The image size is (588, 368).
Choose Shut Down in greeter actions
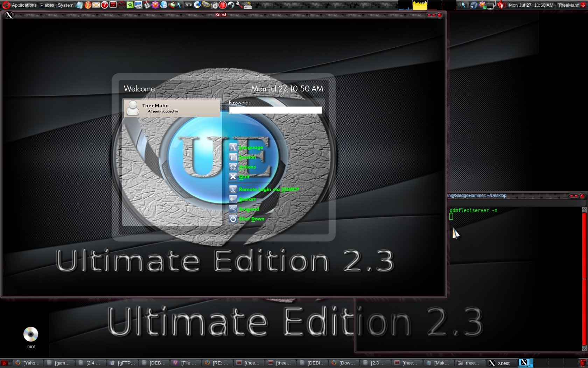(252, 219)
